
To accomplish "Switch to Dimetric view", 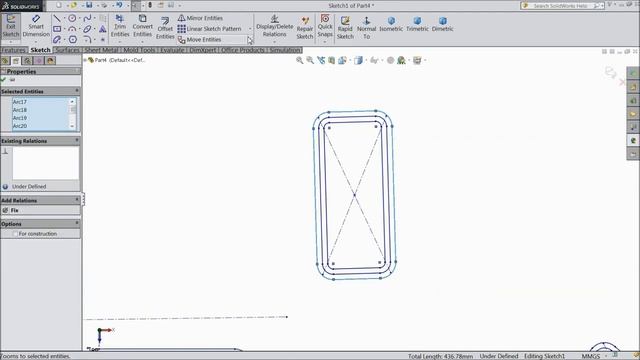I will pyautogui.click(x=442, y=24).
